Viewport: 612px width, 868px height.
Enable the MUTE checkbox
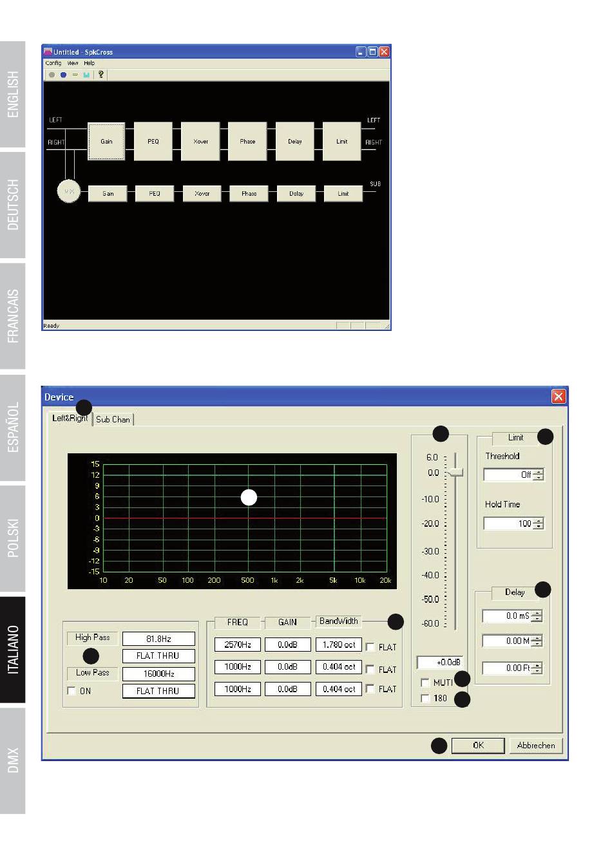tap(425, 683)
